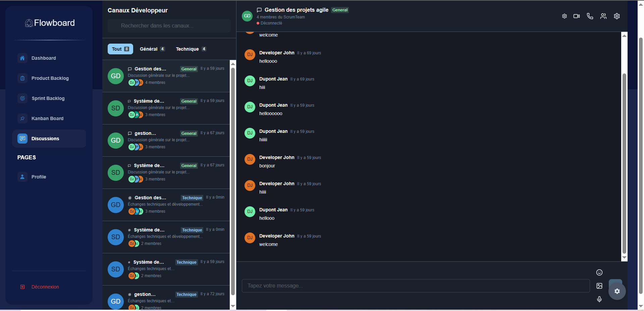Click Developer John's last 'welcome' message
The height and width of the screenshot is (311, 644).
click(268, 245)
